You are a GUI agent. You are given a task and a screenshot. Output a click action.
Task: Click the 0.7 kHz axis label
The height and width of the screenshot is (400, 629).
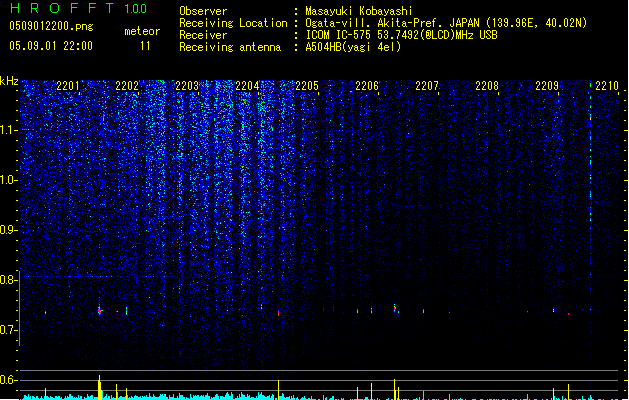(8, 330)
